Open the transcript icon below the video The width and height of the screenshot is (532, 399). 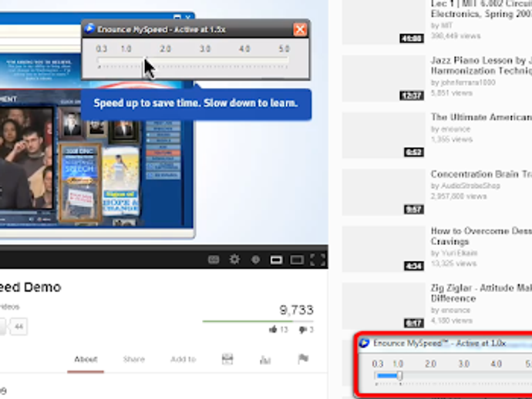coord(227,359)
